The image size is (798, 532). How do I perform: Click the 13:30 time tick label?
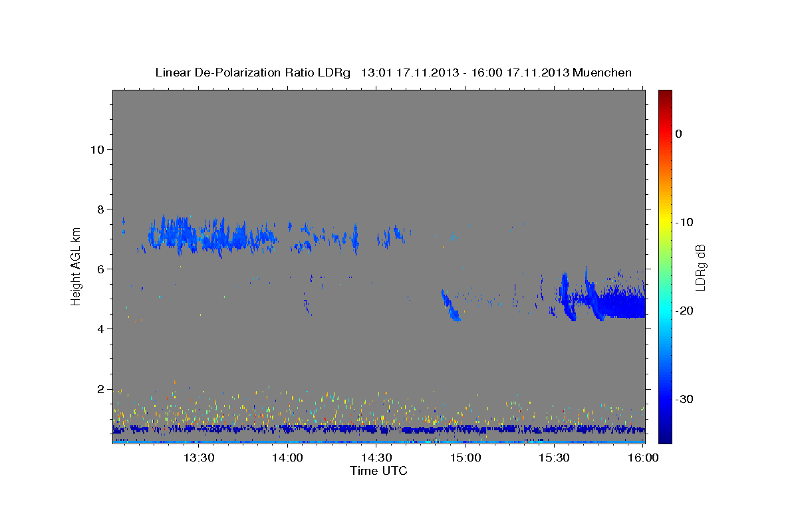pyautogui.click(x=198, y=458)
